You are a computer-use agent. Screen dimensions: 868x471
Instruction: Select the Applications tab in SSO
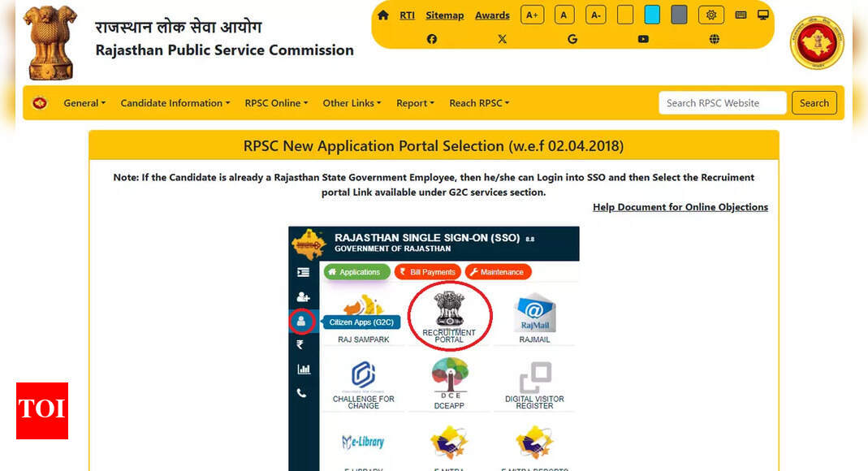357,272
